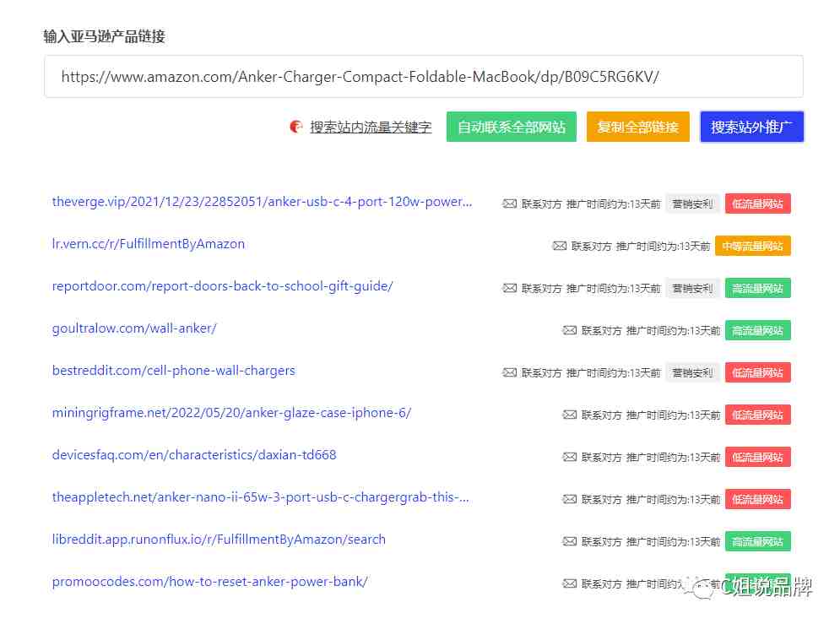Open the goultralow.com wall-anker link
The height and width of the screenshot is (624, 840).
[134, 328]
